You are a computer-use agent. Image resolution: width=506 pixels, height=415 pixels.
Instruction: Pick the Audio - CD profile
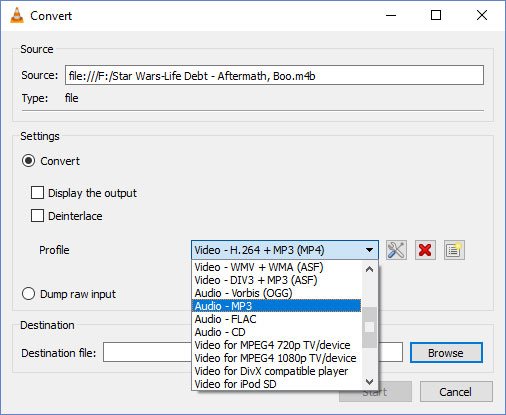(276, 332)
